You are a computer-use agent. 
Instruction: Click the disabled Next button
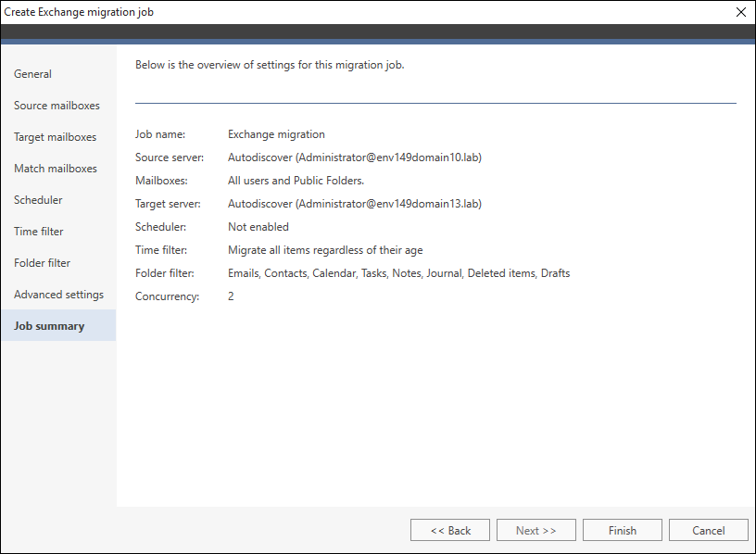(535, 530)
